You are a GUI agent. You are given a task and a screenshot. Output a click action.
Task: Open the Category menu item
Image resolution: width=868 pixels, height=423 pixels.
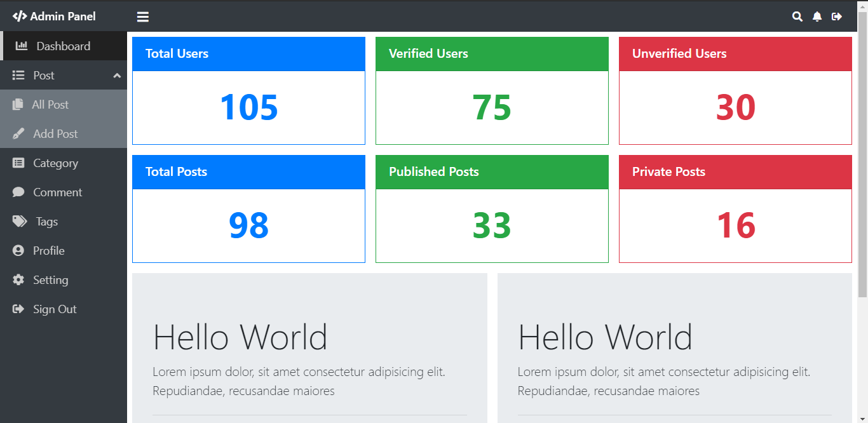(x=55, y=163)
